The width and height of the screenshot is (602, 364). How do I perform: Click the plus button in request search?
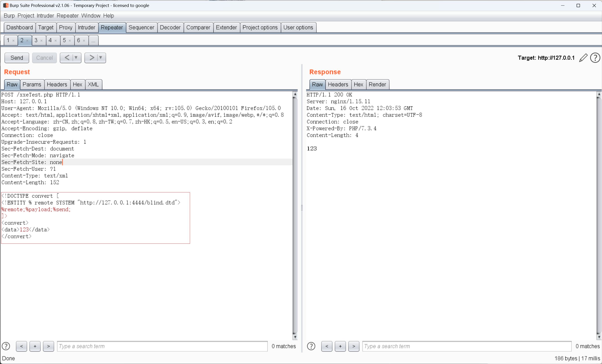tap(35, 346)
